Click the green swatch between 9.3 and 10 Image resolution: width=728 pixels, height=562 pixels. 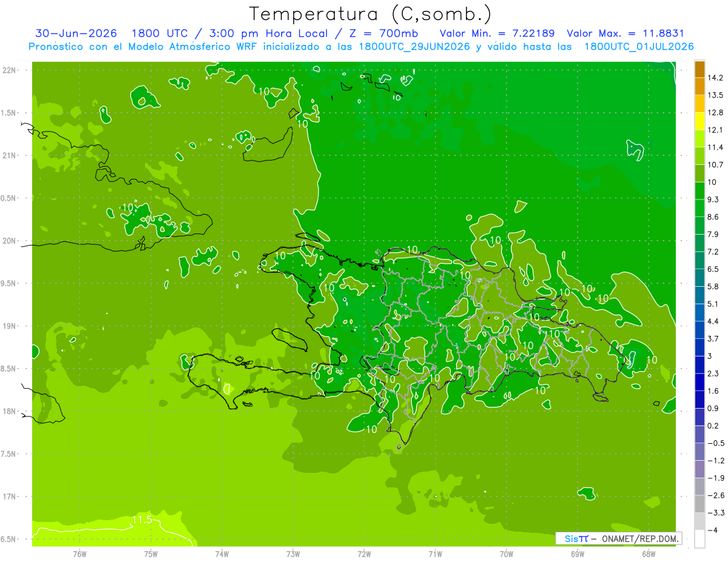coord(699,190)
